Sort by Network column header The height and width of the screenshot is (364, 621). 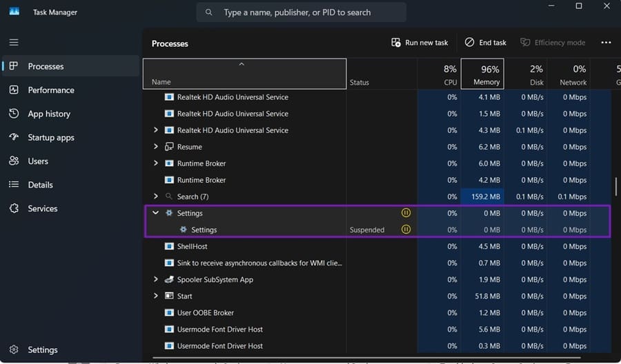[569, 74]
